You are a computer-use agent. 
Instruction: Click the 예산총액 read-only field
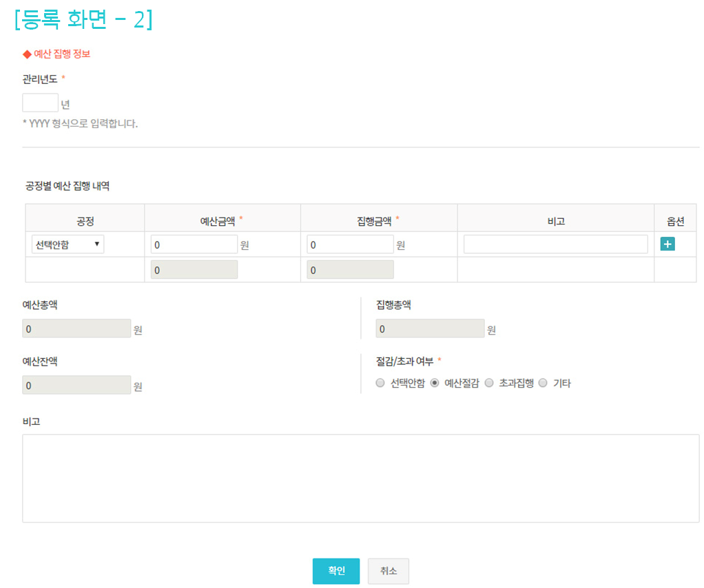76,329
